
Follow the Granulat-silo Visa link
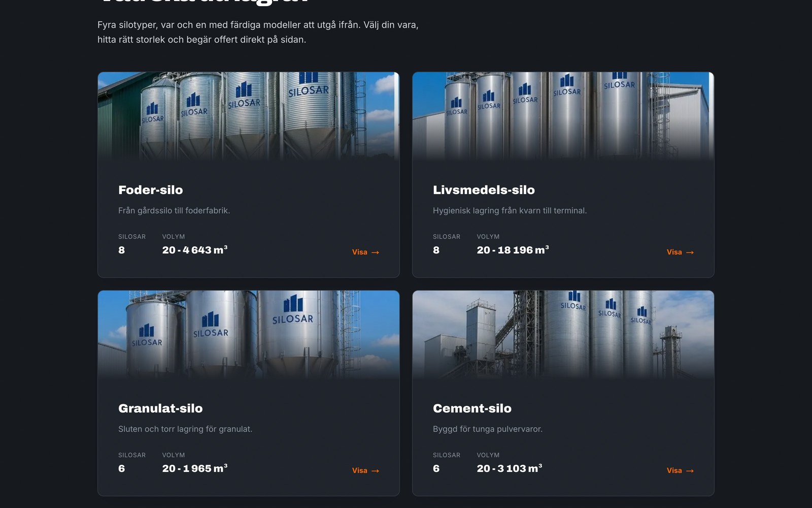365,470
